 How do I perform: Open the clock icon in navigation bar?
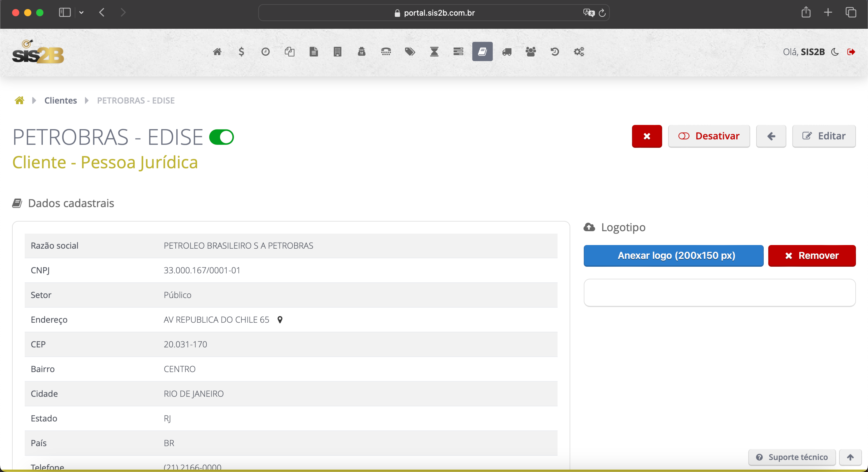pos(265,52)
